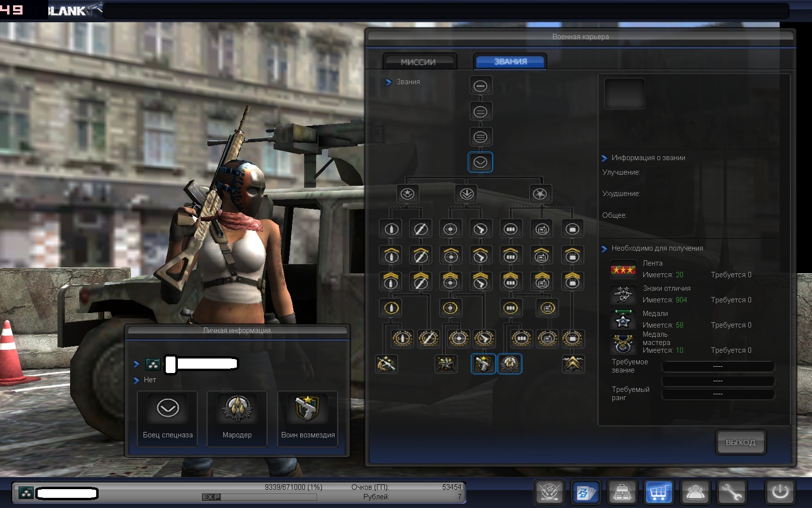Screen dimensions: 812x508
Task: Open the wrench settings icon
Action: click(731, 493)
